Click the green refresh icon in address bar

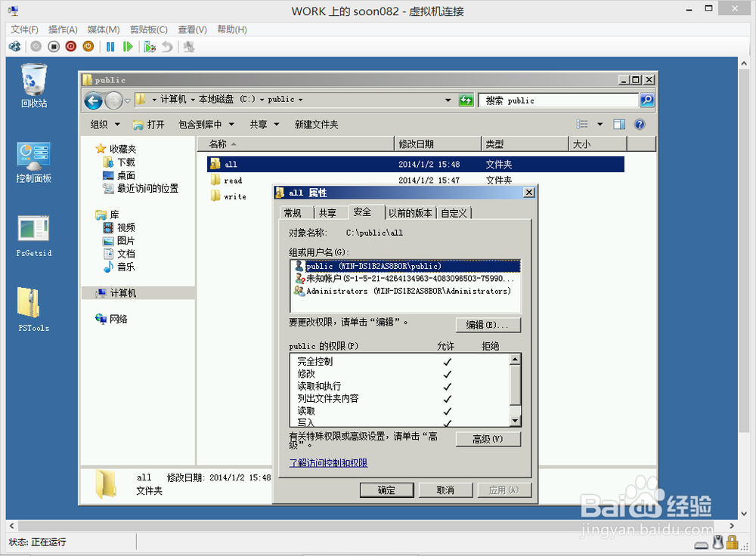tap(466, 100)
